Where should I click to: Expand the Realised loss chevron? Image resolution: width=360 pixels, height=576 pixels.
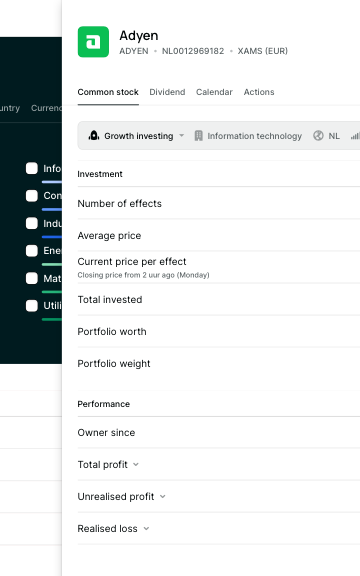(146, 528)
